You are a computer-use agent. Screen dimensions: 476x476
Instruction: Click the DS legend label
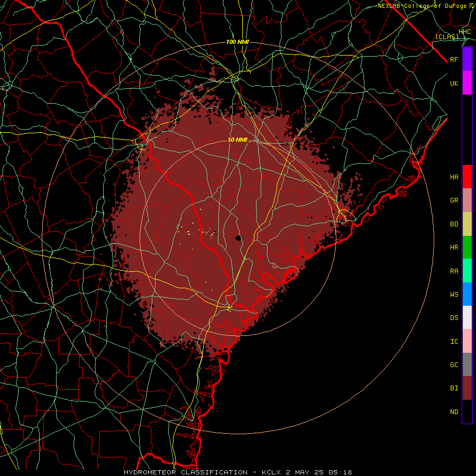tap(454, 317)
